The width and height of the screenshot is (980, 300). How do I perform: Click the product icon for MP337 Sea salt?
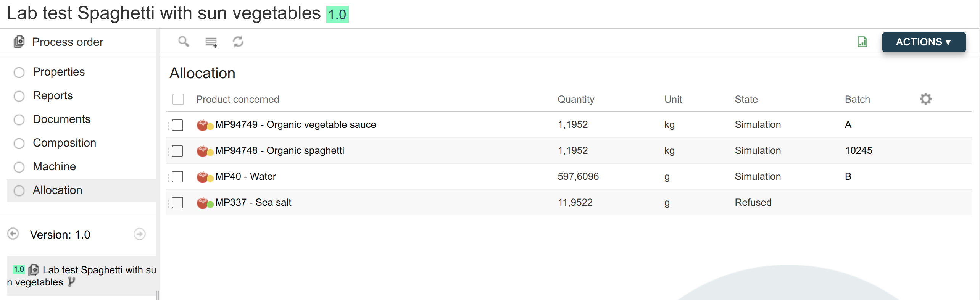coord(205,203)
